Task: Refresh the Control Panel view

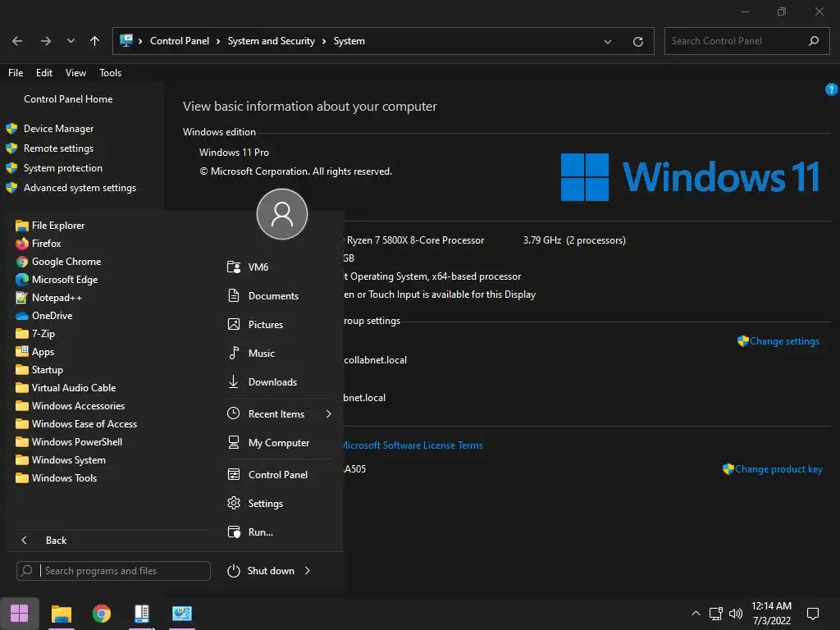Action: click(637, 41)
